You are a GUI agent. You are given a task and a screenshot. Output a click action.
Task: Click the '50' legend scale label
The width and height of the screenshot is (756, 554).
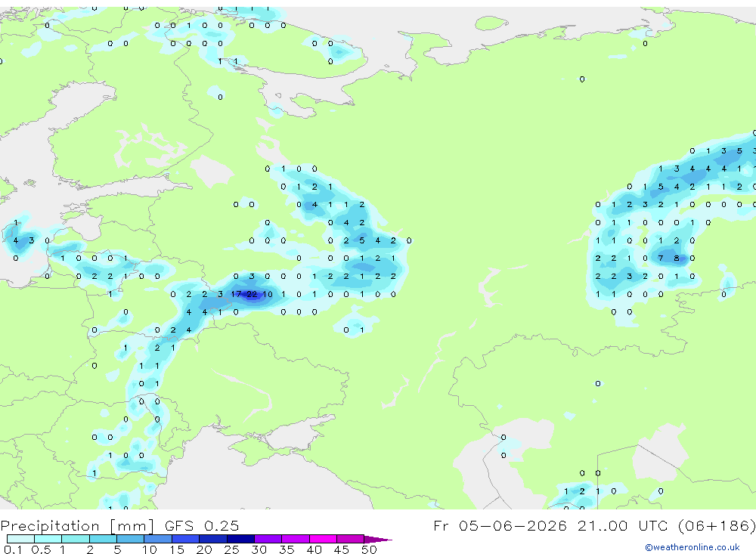(x=369, y=549)
